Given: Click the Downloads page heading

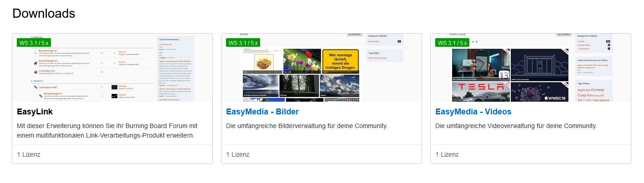Looking at the screenshot, I should pos(44,14).
